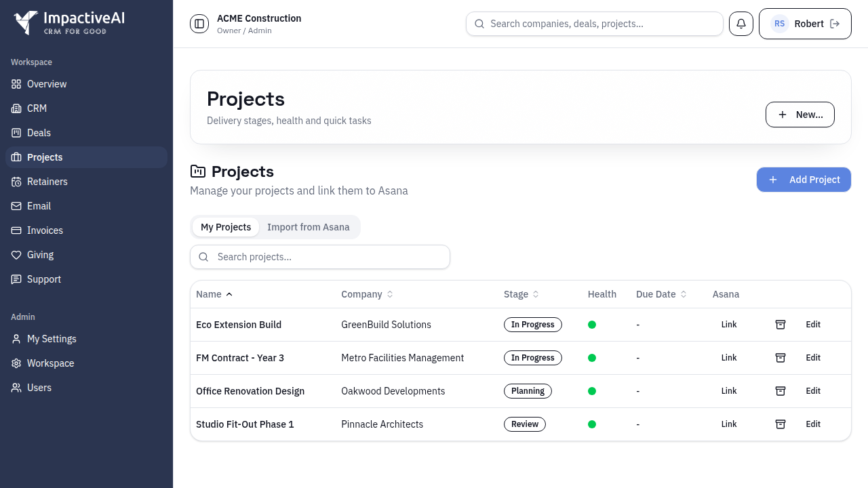Switch to the Import from Asana tab
This screenshot has width=868, height=488.
tap(309, 227)
